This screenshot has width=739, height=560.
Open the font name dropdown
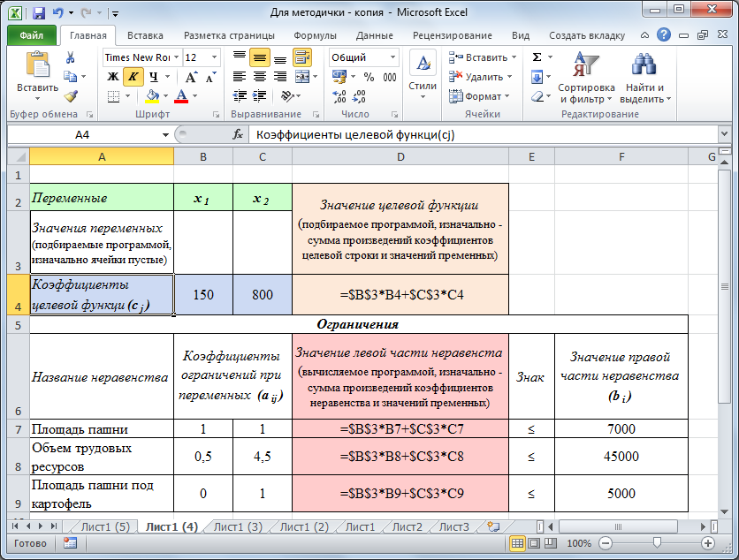click(x=177, y=57)
